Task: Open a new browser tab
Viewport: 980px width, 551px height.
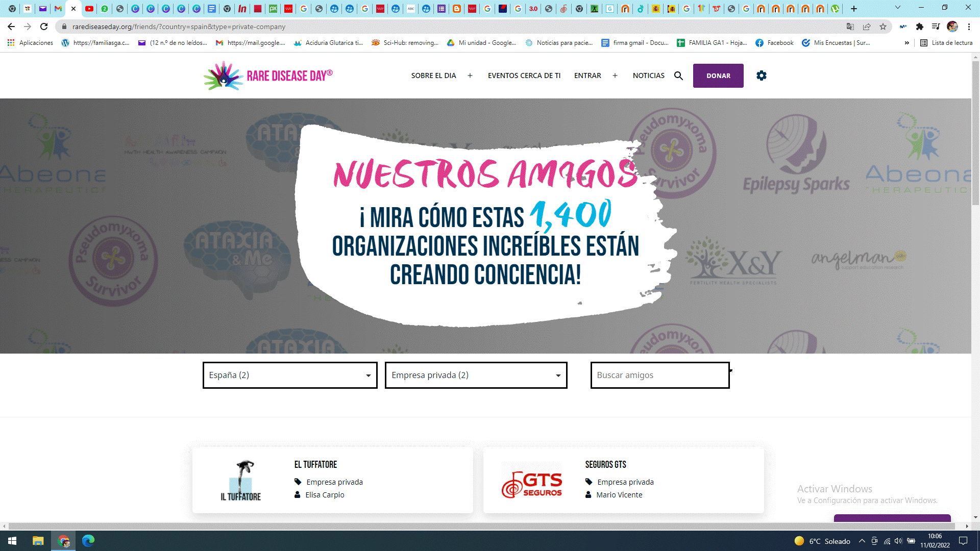Action: pos(854,9)
